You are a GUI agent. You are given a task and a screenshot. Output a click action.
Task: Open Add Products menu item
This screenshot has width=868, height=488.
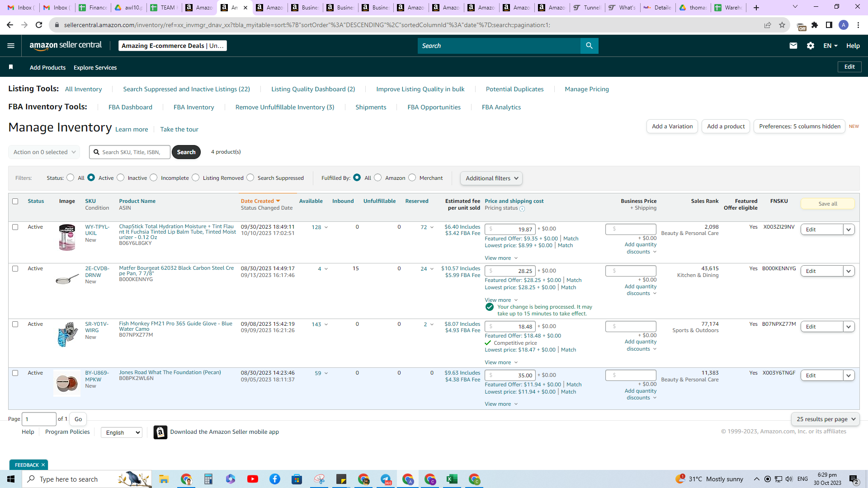(x=47, y=67)
